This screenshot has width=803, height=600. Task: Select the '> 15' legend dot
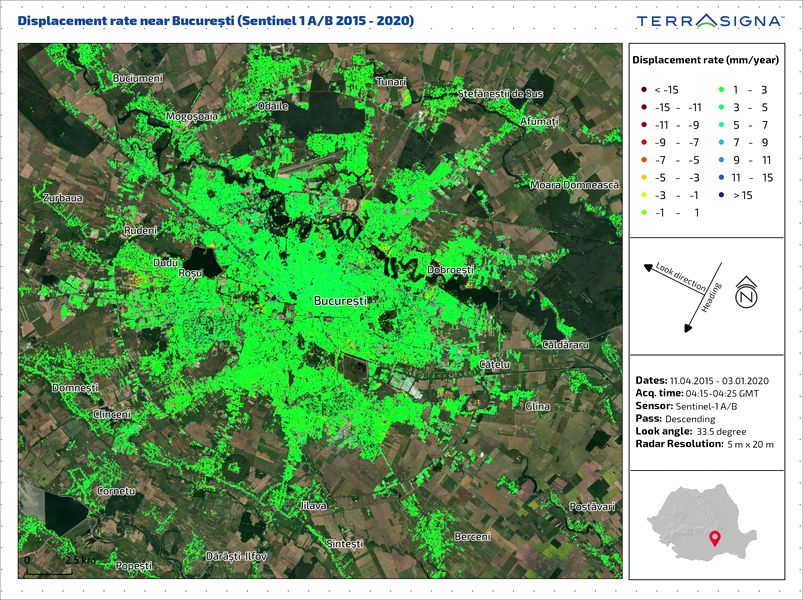pyautogui.click(x=722, y=195)
